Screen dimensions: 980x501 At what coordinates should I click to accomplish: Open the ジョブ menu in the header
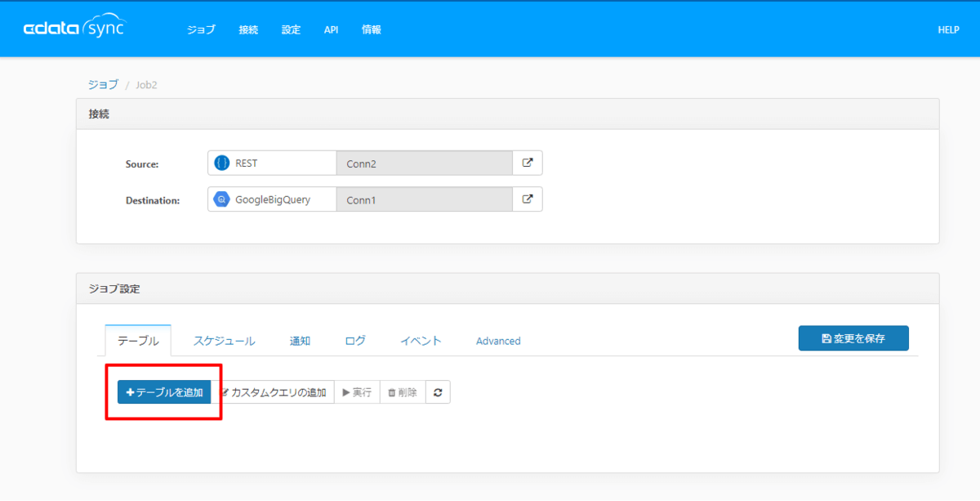pyautogui.click(x=201, y=29)
